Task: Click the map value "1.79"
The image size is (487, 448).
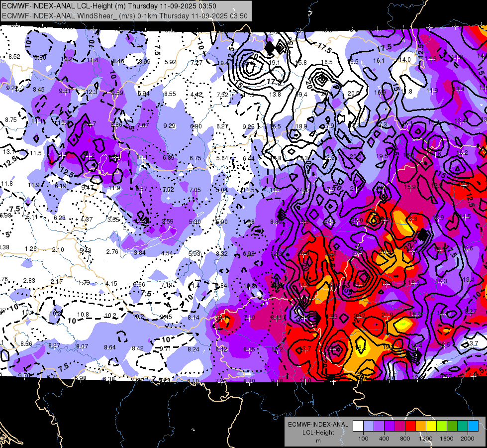Action: point(84,283)
